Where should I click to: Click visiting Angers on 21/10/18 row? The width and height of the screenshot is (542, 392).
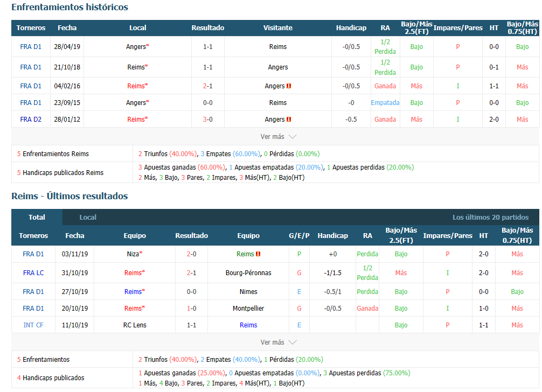click(278, 67)
